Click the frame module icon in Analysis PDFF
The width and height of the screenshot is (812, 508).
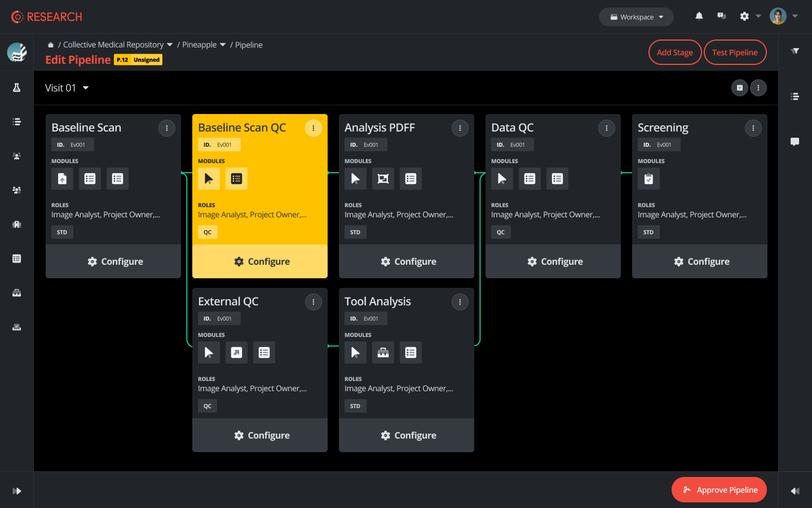coord(383,179)
